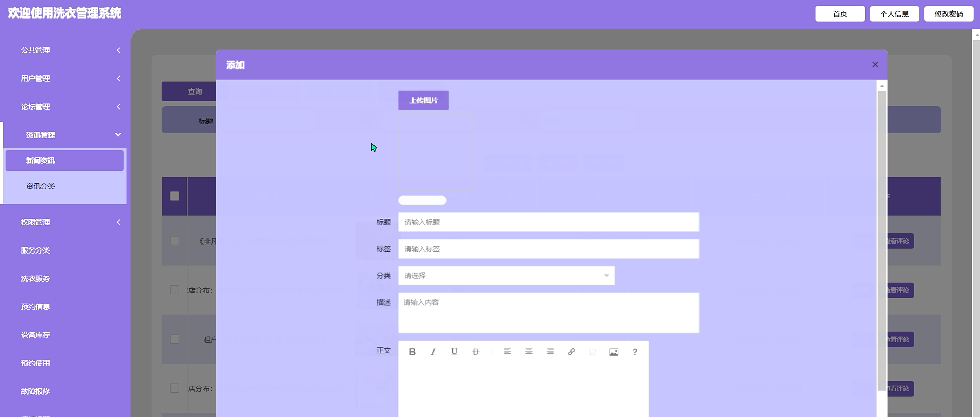Open 个人信息 from the top bar

(x=894, y=14)
